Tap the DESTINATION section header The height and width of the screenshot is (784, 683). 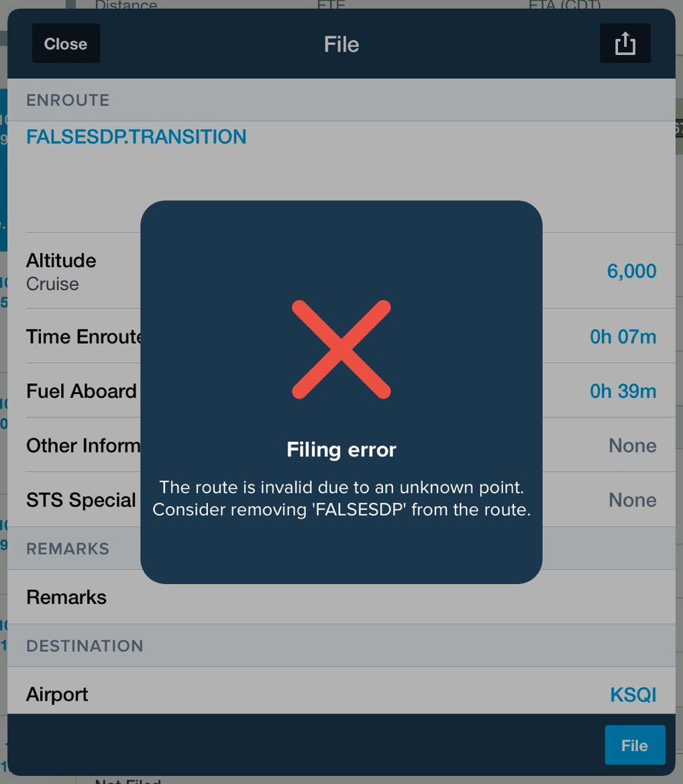(85, 646)
